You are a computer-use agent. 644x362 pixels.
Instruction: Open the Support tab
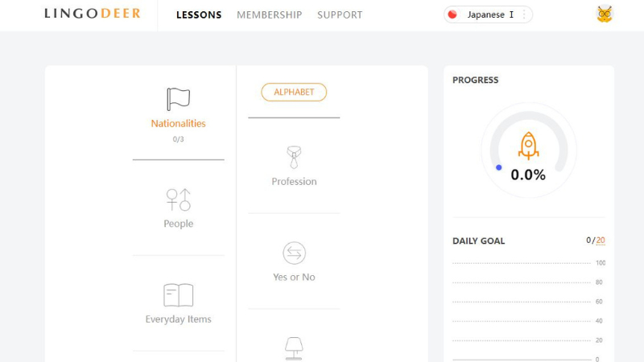click(x=340, y=14)
